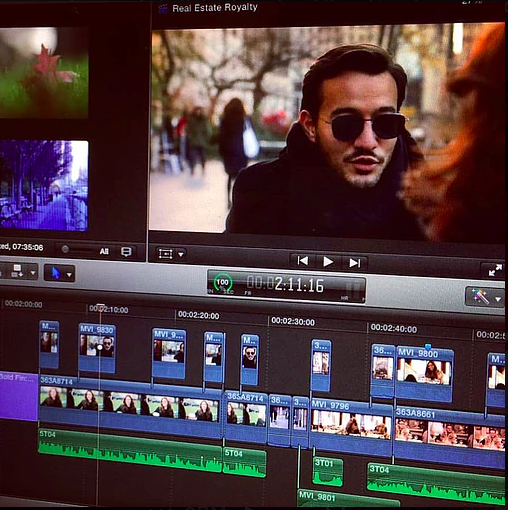Jump to previous edit point
Image resolution: width=508 pixels, height=510 pixels.
click(x=303, y=261)
